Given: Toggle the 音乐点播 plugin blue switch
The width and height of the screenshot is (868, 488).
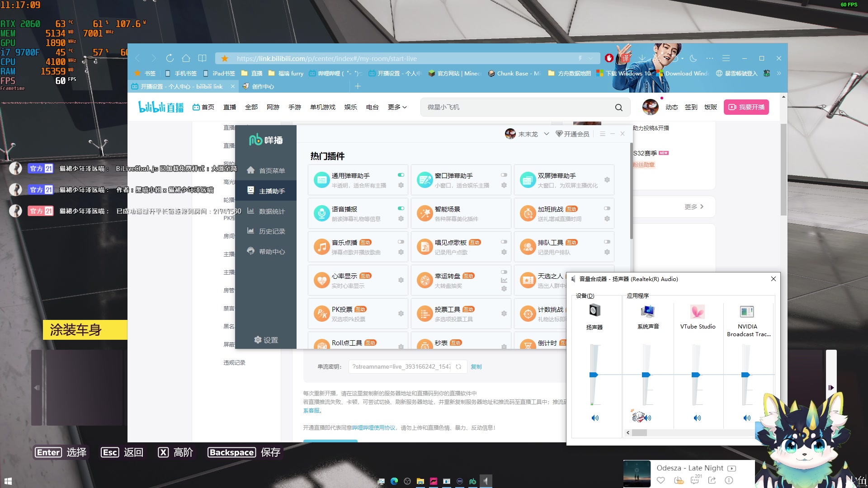Looking at the screenshot, I should tap(401, 241).
